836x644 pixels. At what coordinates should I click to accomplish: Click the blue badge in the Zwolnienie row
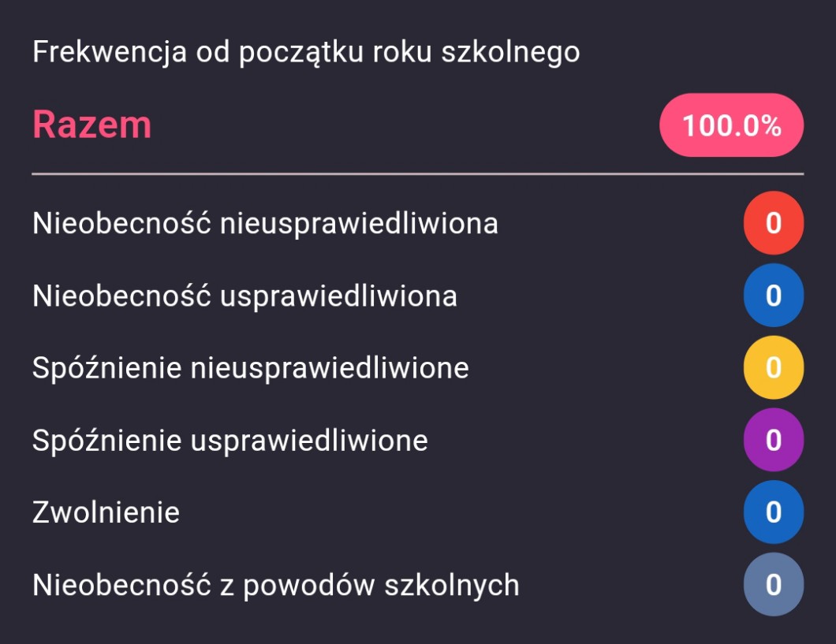[773, 512]
